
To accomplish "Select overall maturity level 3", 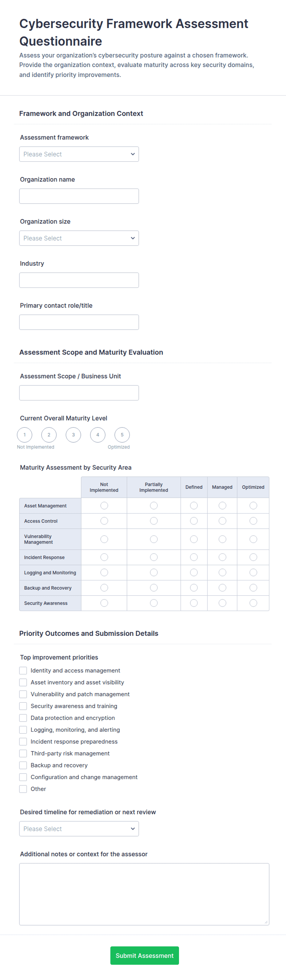I will pyautogui.click(x=73, y=435).
